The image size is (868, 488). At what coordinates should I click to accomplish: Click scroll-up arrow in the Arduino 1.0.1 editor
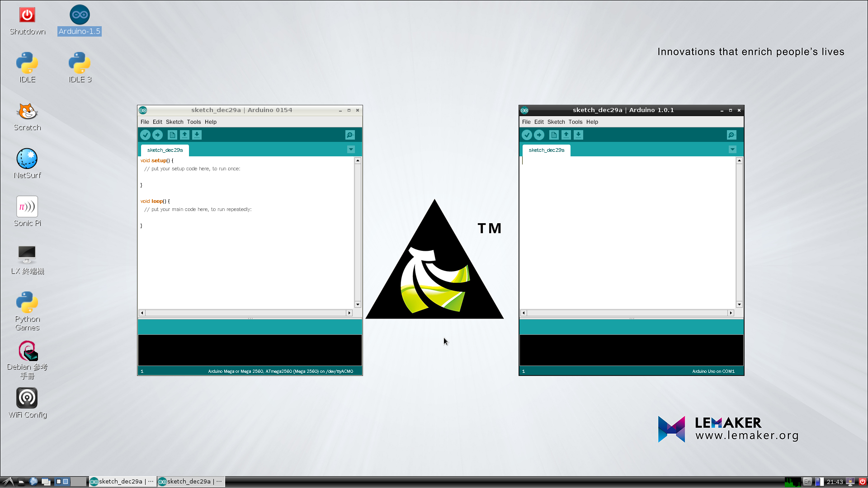click(x=739, y=160)
